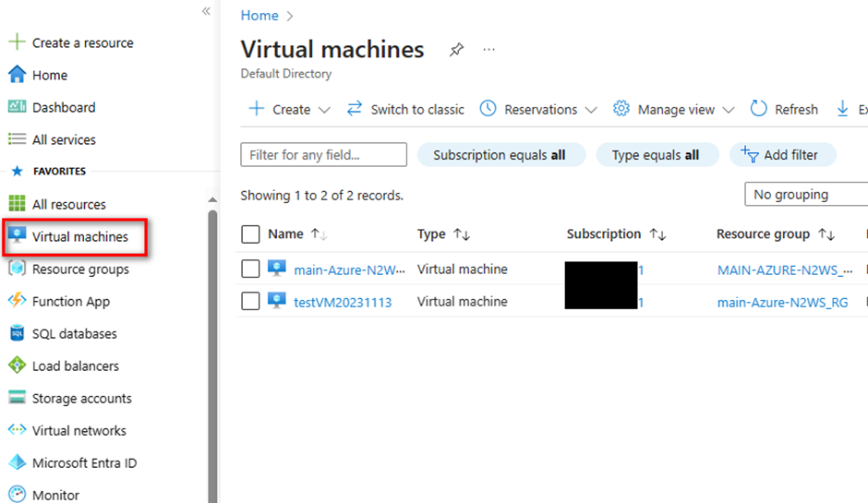Click the Microsoft Entra ID pyramid icon

18,462
